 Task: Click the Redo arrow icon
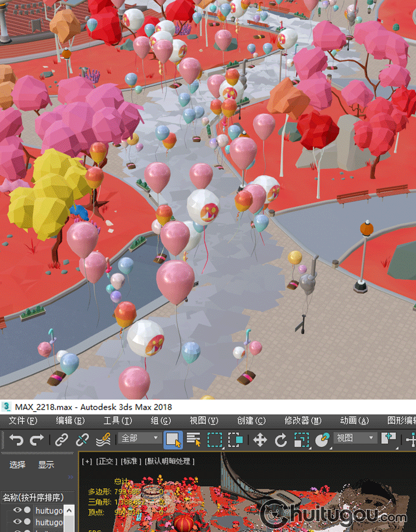[x=37, y=440]
